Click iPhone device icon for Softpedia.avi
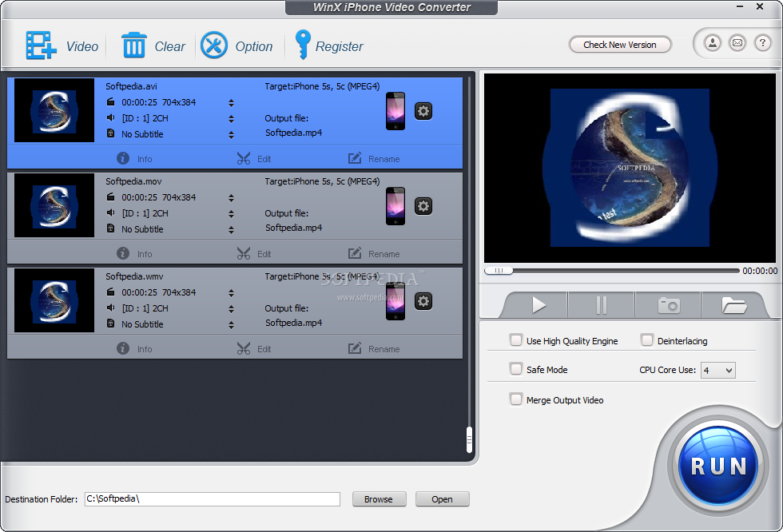Viewport: 783px width, 532px height. (x=395, y=111)
